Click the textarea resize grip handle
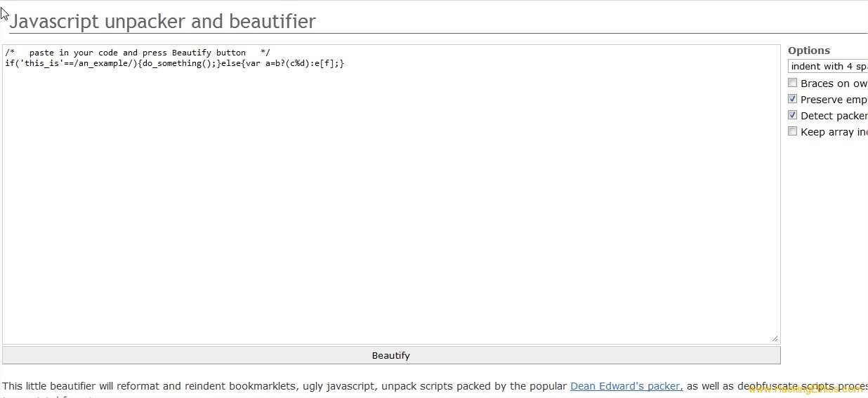 tap(775, 338)
